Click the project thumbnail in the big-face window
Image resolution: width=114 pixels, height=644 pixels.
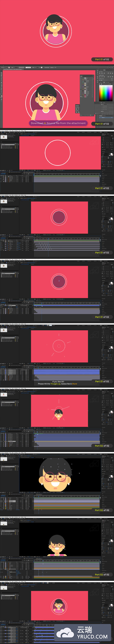coord(3,459)
